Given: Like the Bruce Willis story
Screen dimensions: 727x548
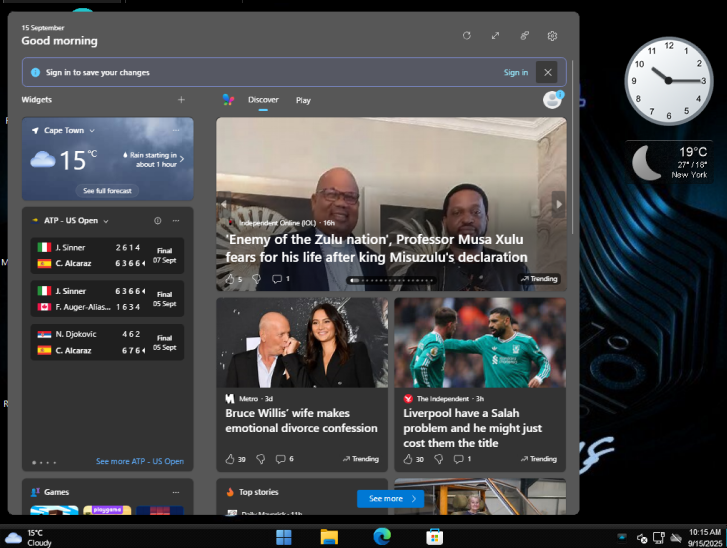Looking at the screenshot, I should 230,459.
